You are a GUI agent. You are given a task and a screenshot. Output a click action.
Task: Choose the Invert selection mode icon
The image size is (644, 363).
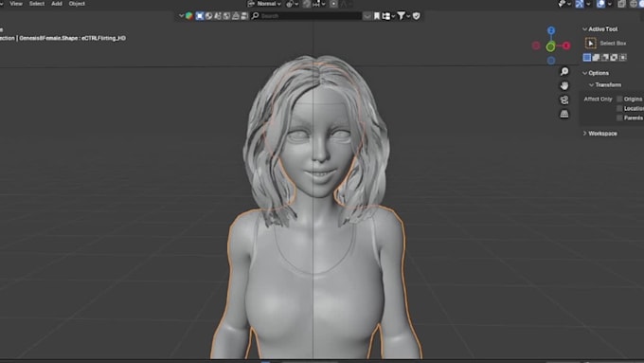point(614,57)
